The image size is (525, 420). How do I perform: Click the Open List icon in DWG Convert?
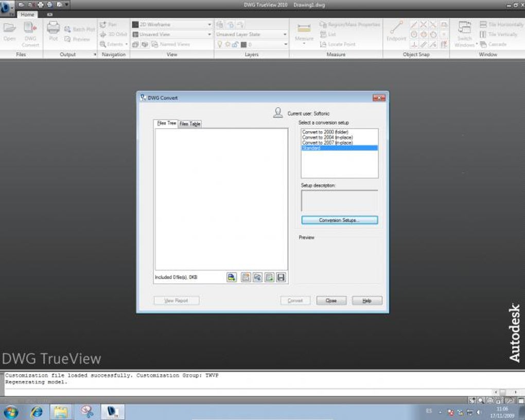click(x=257, y=277)
